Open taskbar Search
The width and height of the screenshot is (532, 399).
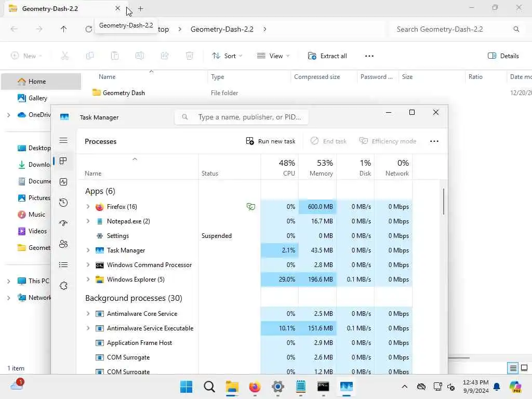(209, 387)
